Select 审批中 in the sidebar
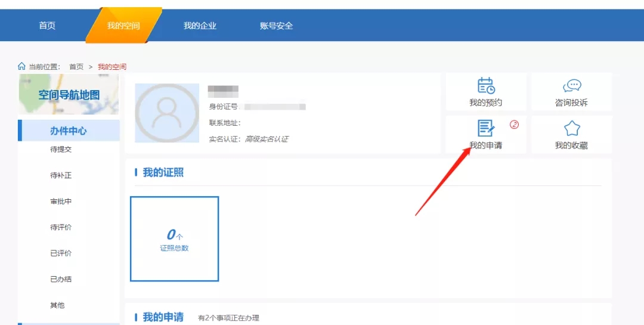The width and height of the screenshot is (644, 325). click(61, 202)
